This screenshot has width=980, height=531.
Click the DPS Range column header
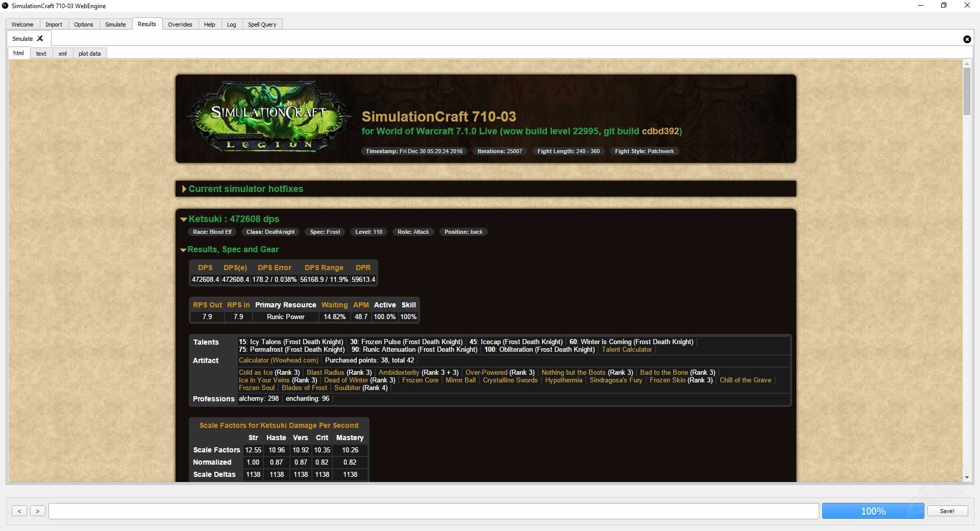coord(324,268)
